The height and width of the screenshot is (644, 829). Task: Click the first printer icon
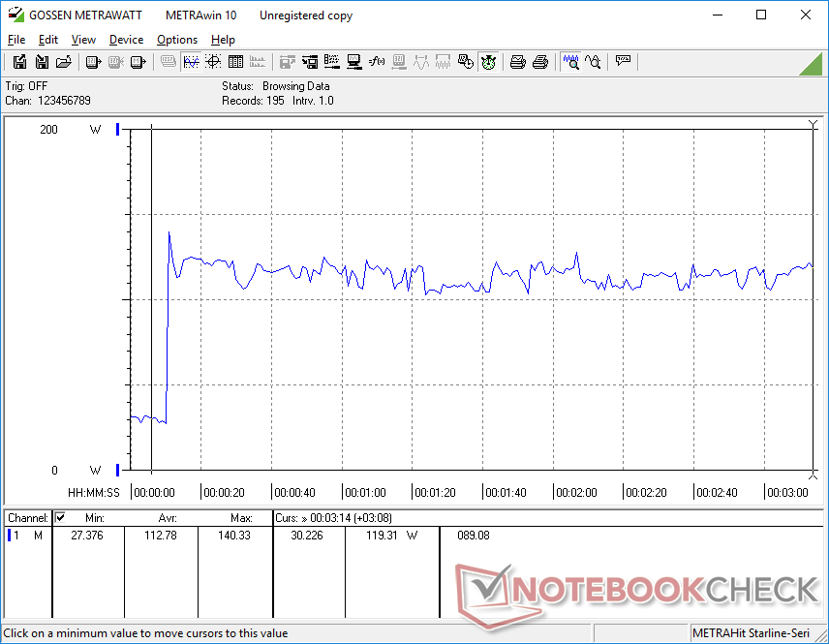click(x=518, y=62)
